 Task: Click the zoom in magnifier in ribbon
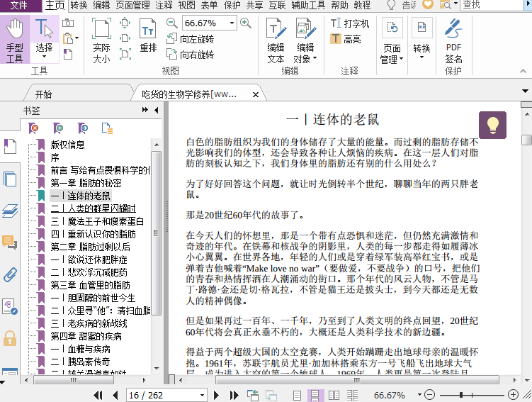pos(246,23)
